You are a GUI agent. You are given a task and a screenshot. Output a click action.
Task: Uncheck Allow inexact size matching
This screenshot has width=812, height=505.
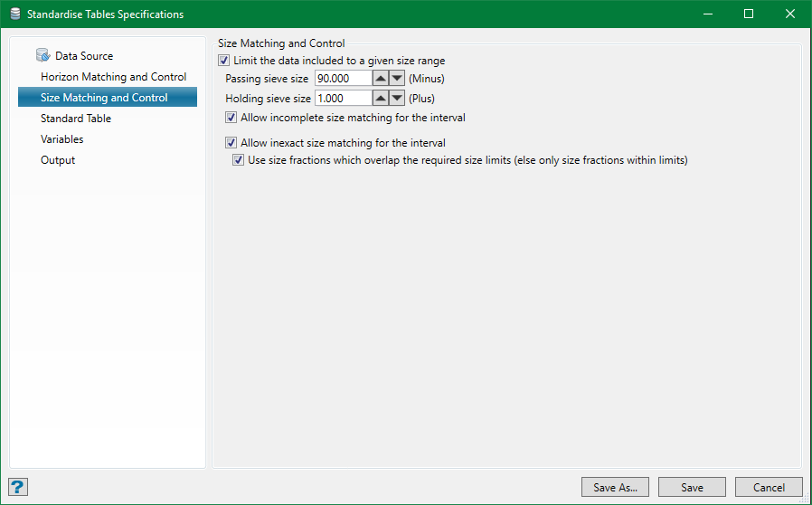point(231,143)
